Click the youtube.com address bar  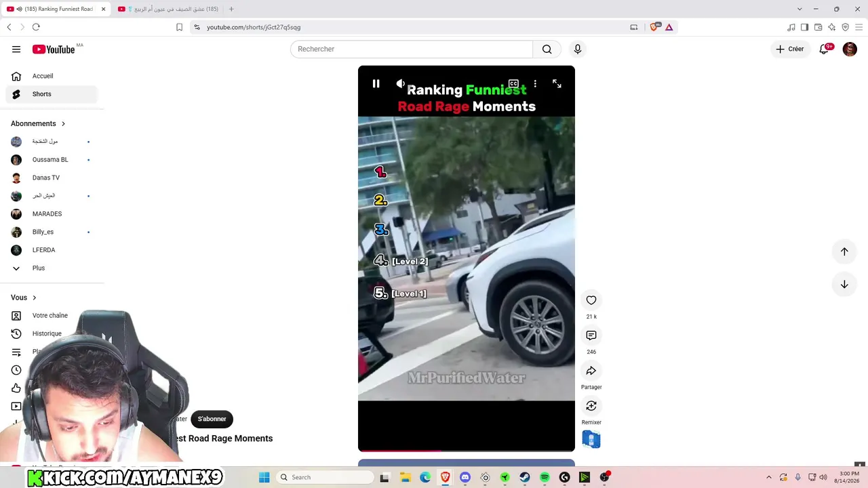click(407, 27)
